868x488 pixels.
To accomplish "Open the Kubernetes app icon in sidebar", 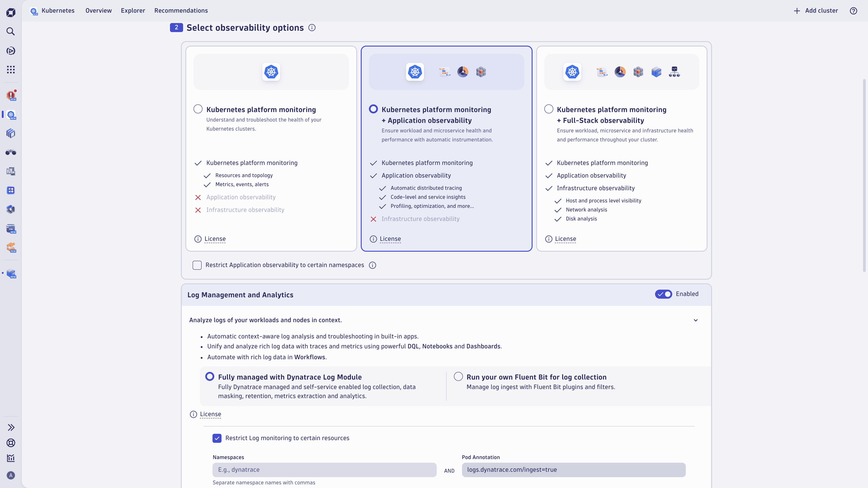I will 11,115.
